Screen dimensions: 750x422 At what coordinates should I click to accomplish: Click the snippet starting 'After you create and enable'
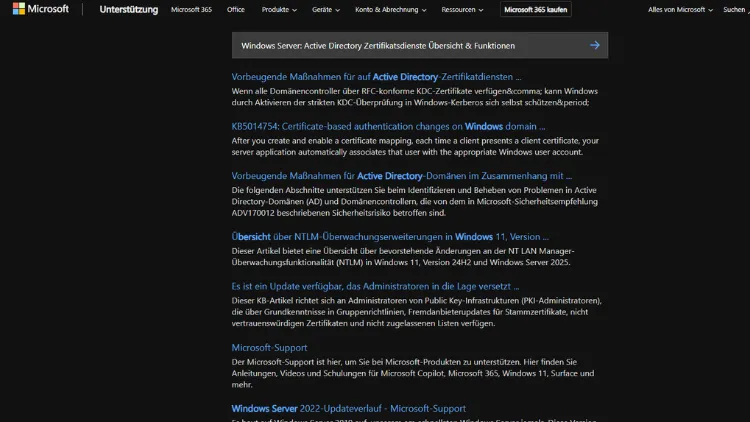(x=415, y=146)
